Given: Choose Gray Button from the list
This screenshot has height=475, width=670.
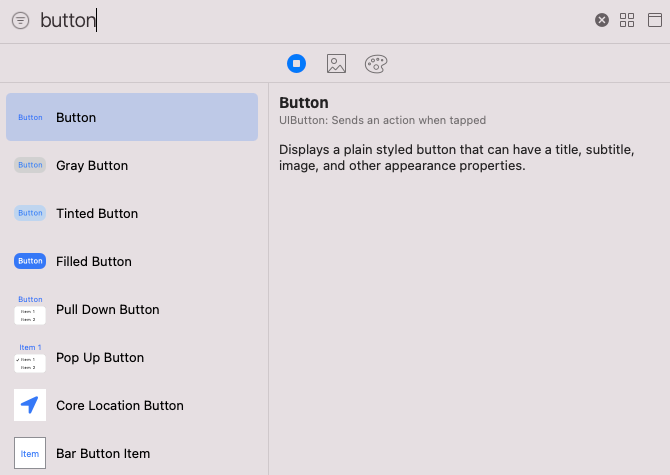Looking at the screenshot, I should [x=132, y=165].
